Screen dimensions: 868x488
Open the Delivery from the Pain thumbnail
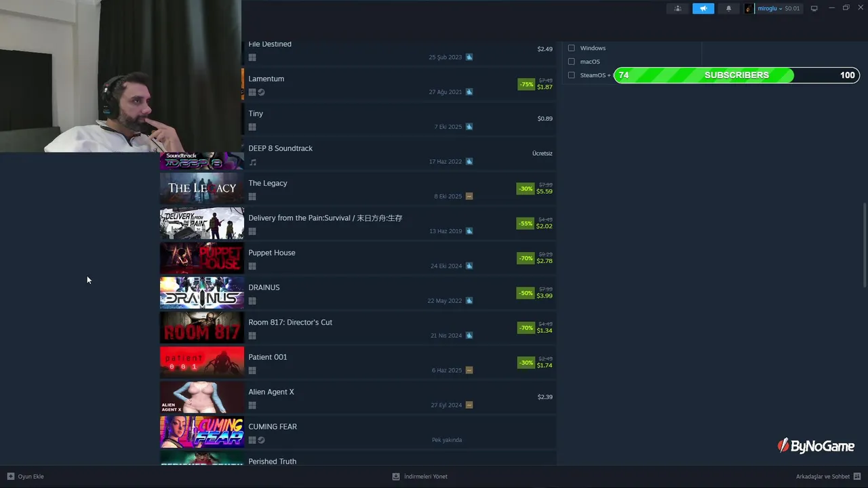pyautogui.click(x=201, y=223)
